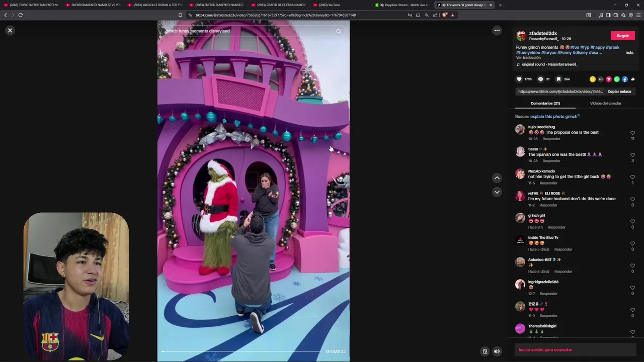This screenshot has height=362, width=644.
Task: Reload the page with refresh icon
Action: 21,15
